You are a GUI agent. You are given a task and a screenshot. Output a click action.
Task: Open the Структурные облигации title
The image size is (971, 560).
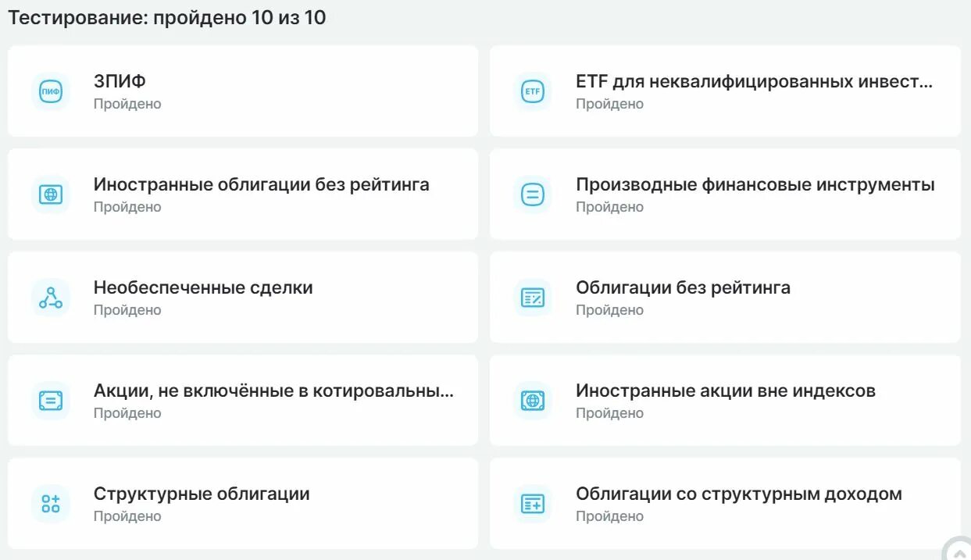click(x=202, y=494)
